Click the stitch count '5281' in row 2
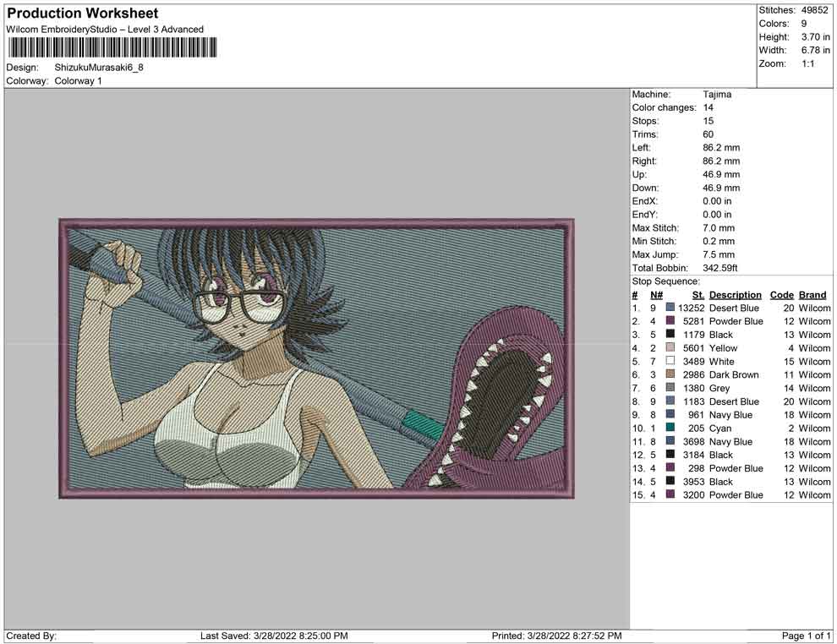The image size is (837, 644). click(x=694, y=321)
